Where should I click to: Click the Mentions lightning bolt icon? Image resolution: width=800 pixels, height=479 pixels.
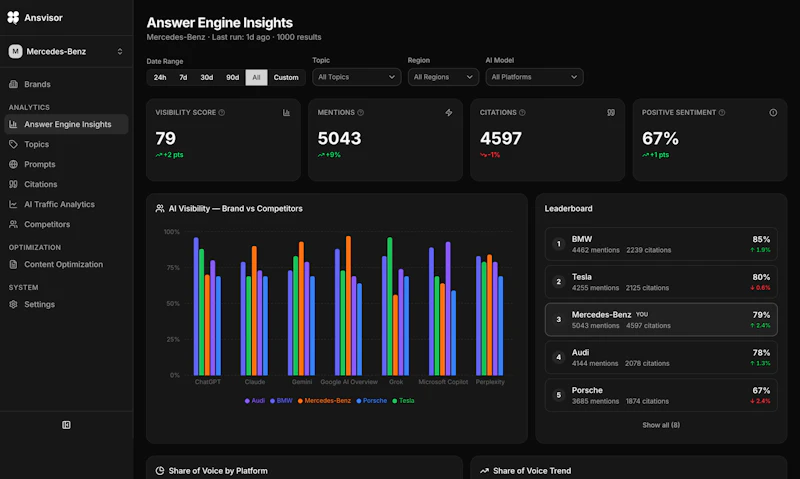(448, 112)
